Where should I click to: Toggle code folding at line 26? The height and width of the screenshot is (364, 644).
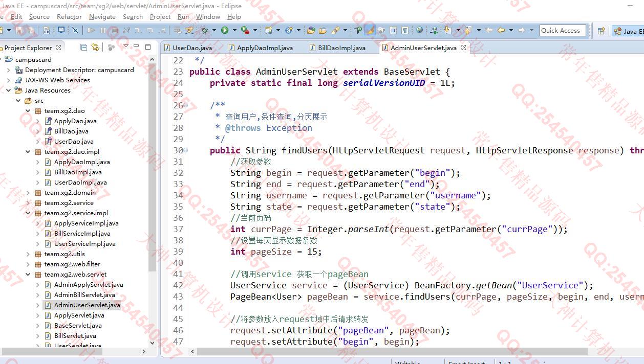(x=186, y=105)
